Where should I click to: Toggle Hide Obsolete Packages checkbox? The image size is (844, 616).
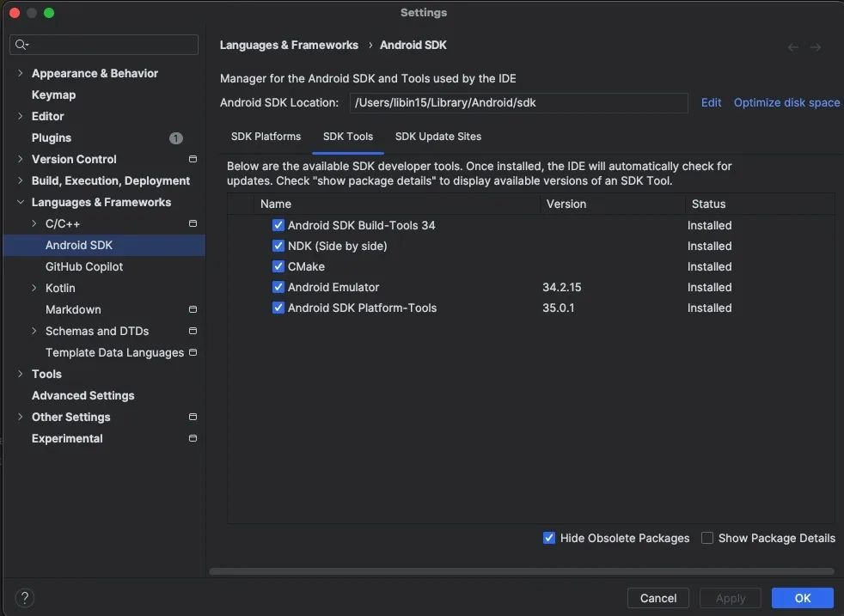tap(549, 538)
